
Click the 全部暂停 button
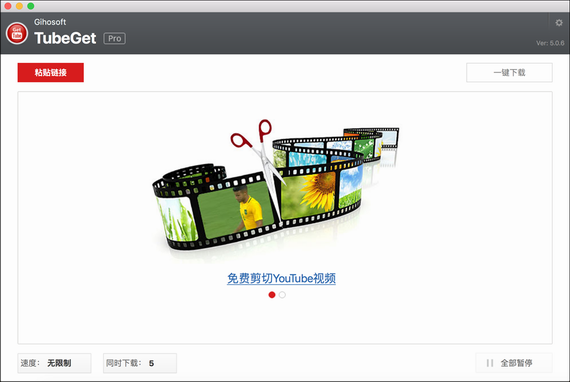pos(514,363)
